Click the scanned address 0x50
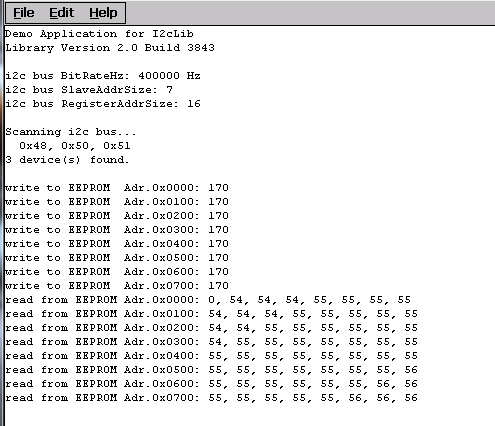Image resolution: width=495 pixels, height=426 pixels. coord(75,146)
